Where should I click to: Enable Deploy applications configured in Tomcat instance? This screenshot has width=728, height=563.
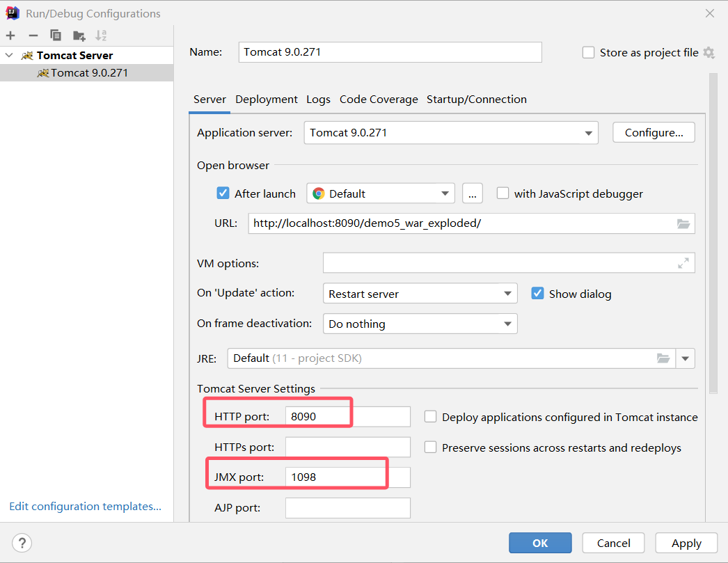click(x=430, y=417)
